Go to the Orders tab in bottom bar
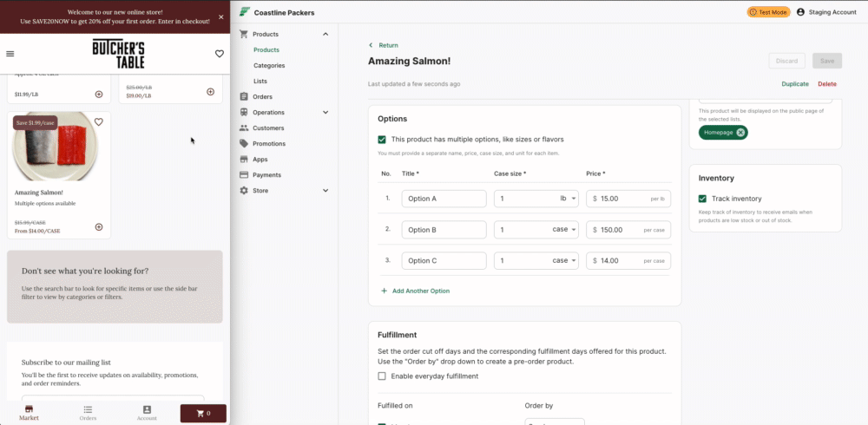 click(88, 412)
